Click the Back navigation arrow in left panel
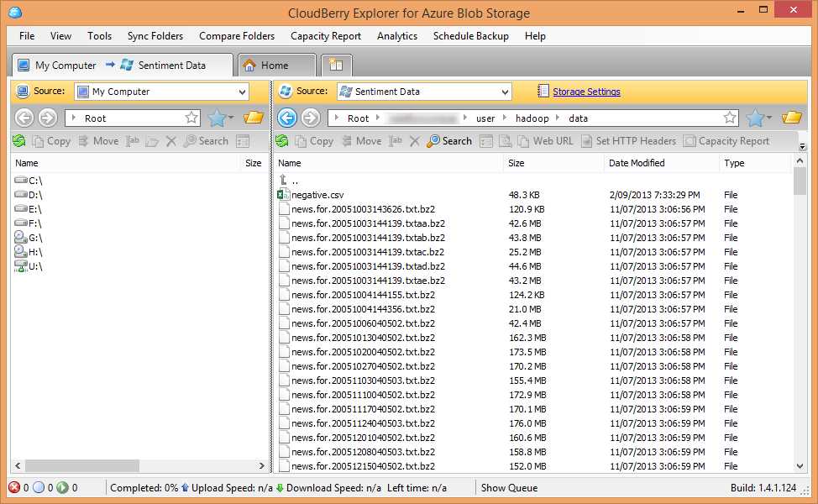The image size is (818, 504). 24,118
